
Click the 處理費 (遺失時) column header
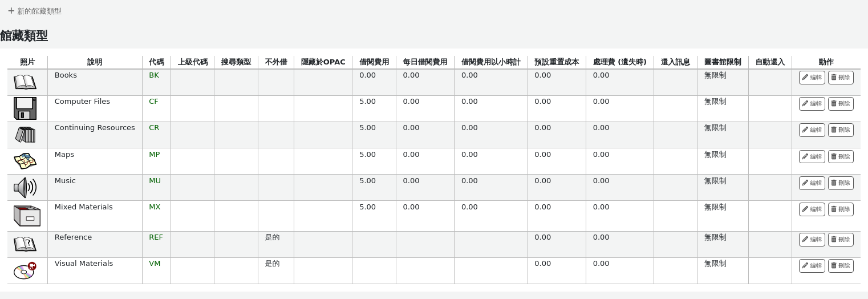[620, 62]
